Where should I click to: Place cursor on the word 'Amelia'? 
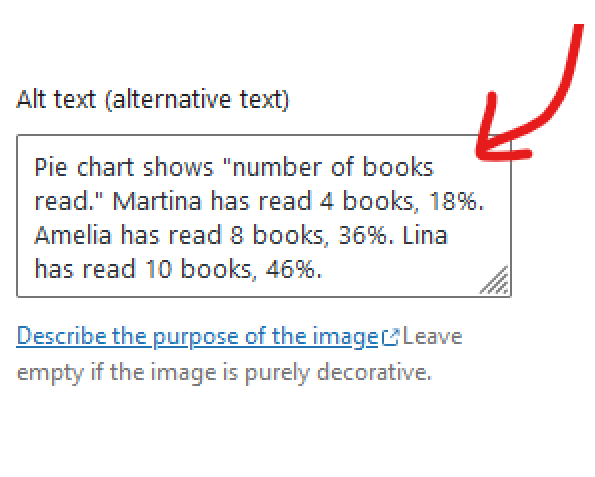pyautogui.click(x=73, y=235)
